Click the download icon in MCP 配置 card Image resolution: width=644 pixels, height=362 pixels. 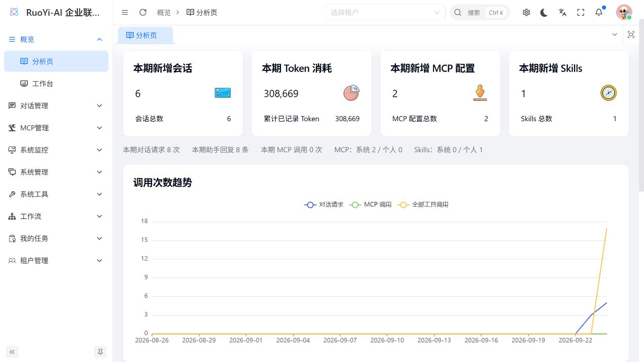coord(480,93)
